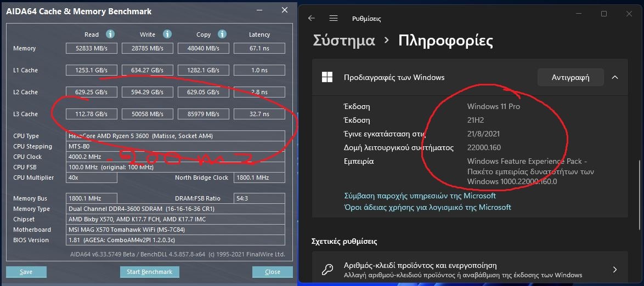The width and height of the screenshot is (644, 286).
Task: Click the Windows logo icon beside Προδιαγραφές των Windows
Action: click(327, 77)
